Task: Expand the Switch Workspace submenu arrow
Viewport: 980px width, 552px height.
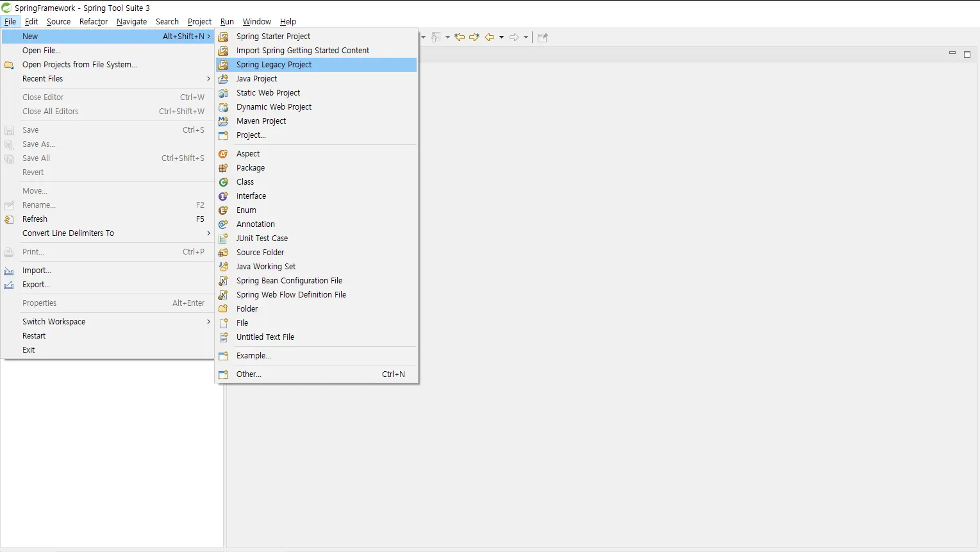Action: tap(209, 322)
